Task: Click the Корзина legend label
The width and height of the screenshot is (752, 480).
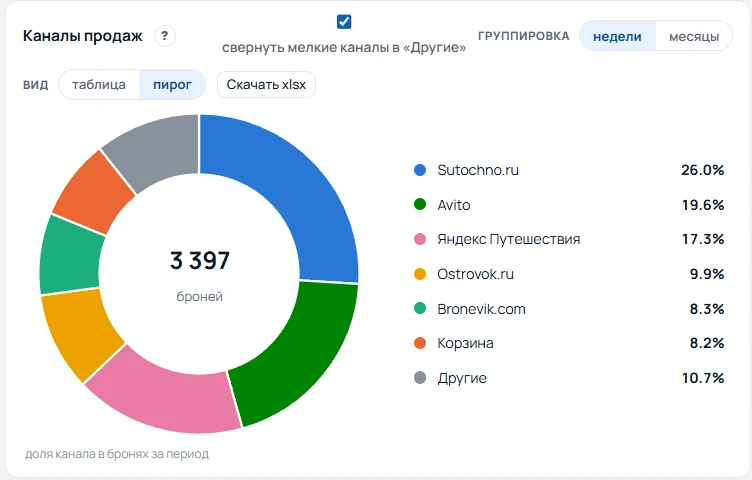Action: [x=465, y=343]
